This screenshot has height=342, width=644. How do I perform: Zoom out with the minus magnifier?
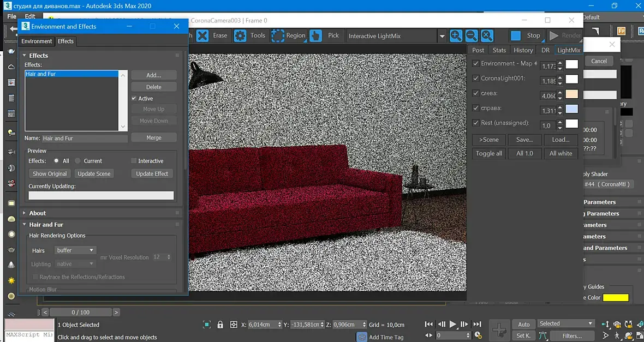point(471,35)
